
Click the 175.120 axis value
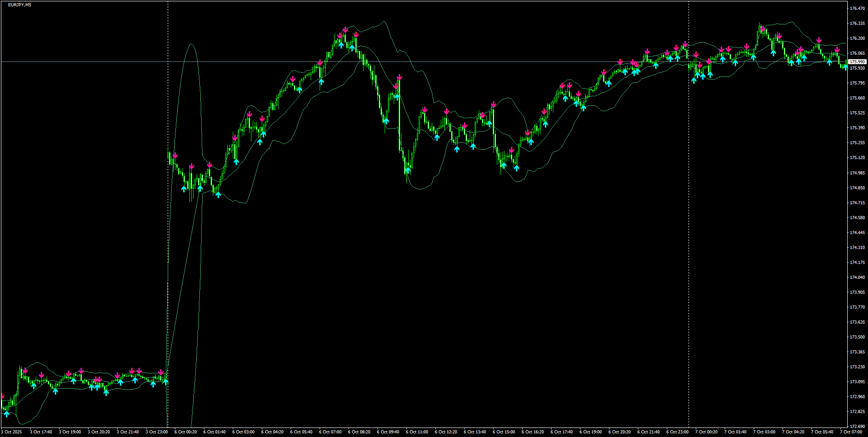pos(858,158)
